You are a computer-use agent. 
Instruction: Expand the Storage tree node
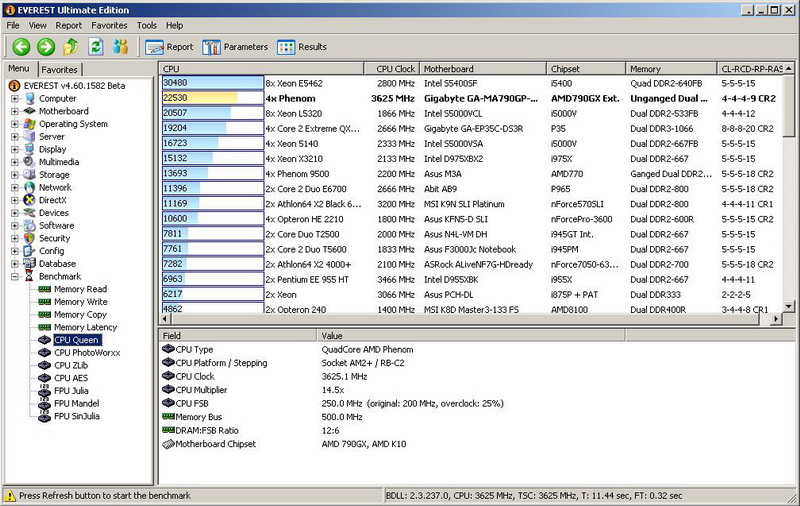click(15, 175)
